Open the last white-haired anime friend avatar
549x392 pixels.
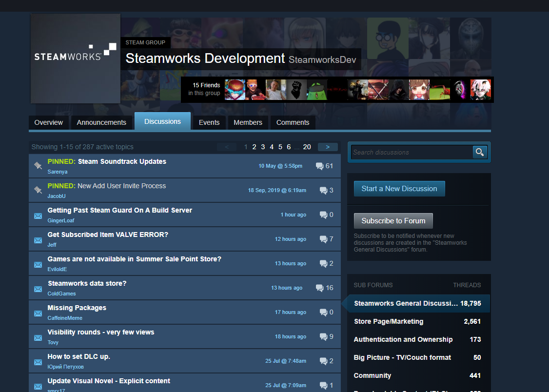tap(480, 90)
